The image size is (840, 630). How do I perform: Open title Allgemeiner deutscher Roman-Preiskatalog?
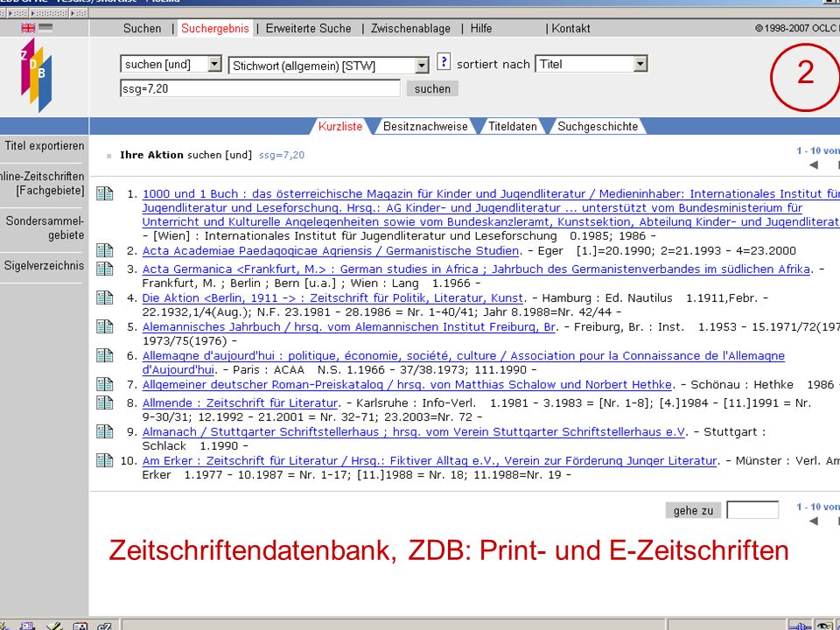(407, 385)
